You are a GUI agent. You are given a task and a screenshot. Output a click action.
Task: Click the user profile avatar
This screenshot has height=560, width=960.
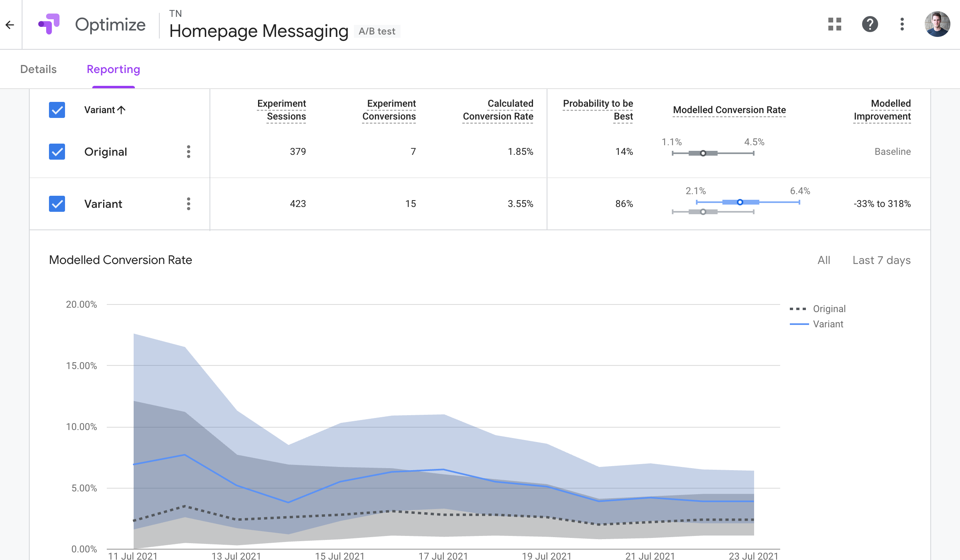[937, 24]
